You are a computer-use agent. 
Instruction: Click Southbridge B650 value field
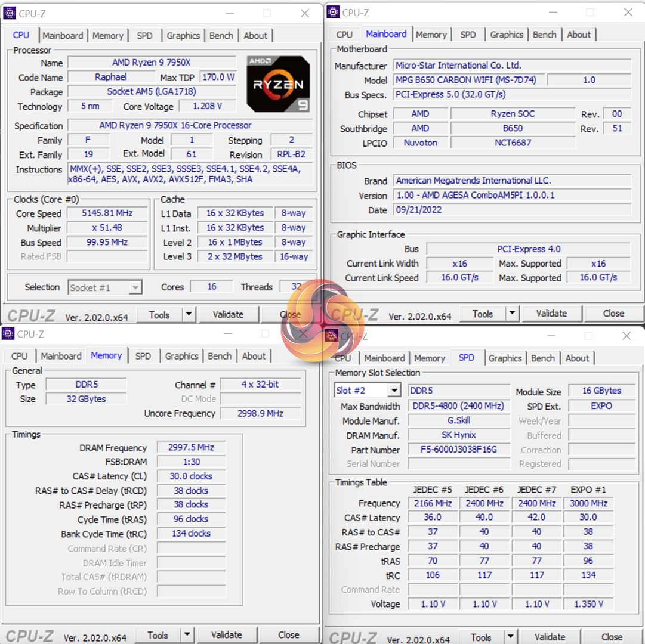click(513, 128)
